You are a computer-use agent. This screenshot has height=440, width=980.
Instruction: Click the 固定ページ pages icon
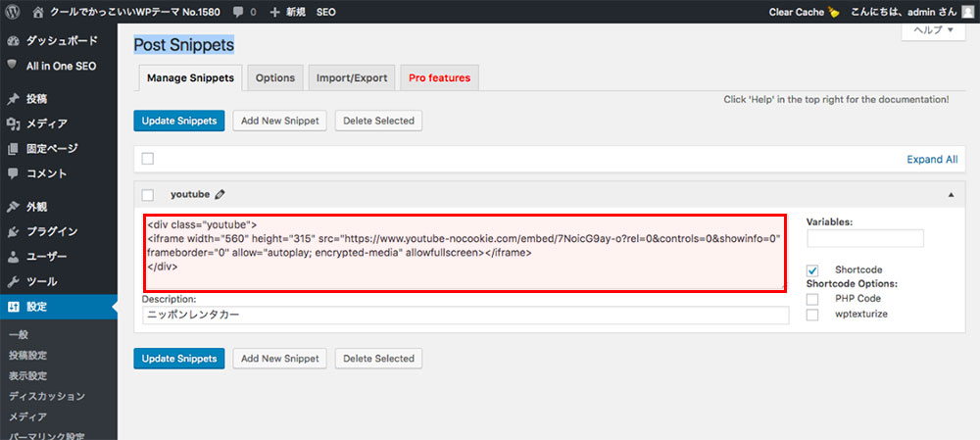click(13, 149)
